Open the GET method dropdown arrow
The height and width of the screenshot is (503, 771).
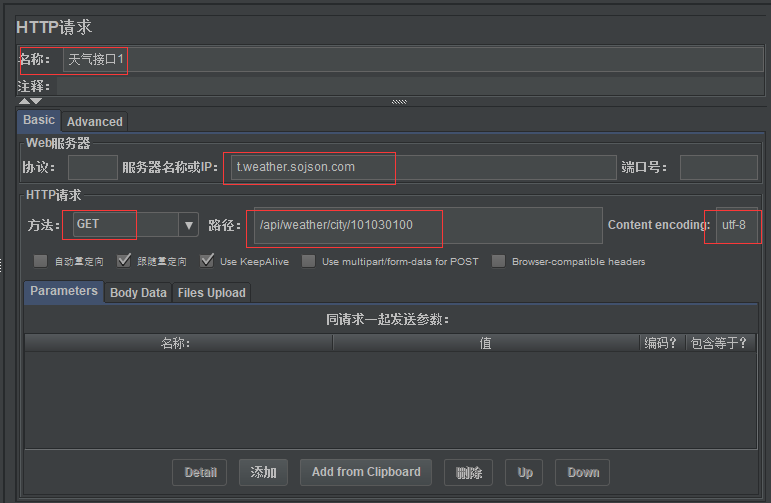coord(189,225)
